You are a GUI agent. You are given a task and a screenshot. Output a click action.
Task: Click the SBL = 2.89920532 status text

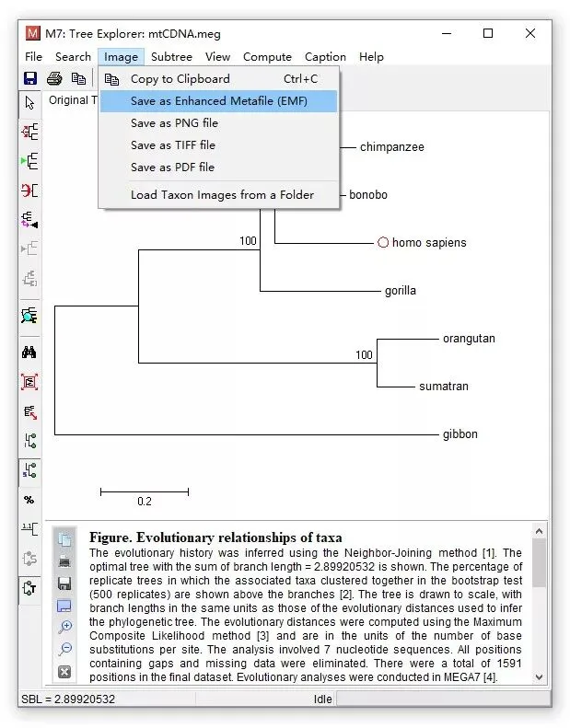(68, 699)
